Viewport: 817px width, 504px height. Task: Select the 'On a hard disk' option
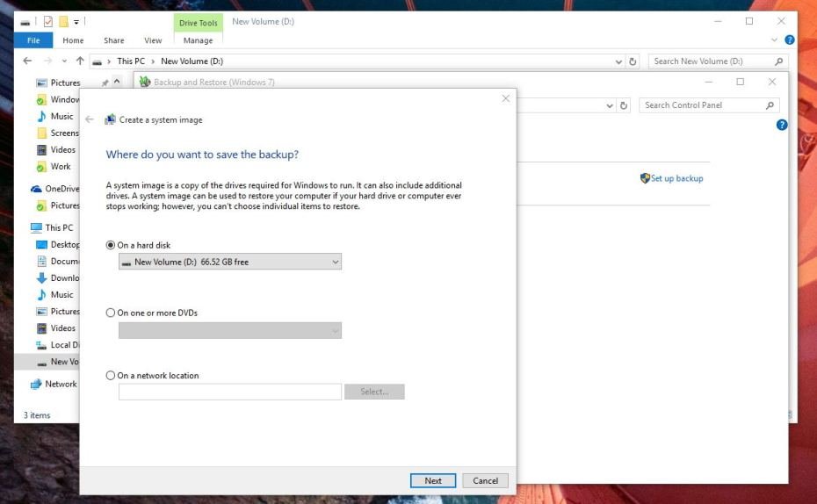[x=111, y=246]
